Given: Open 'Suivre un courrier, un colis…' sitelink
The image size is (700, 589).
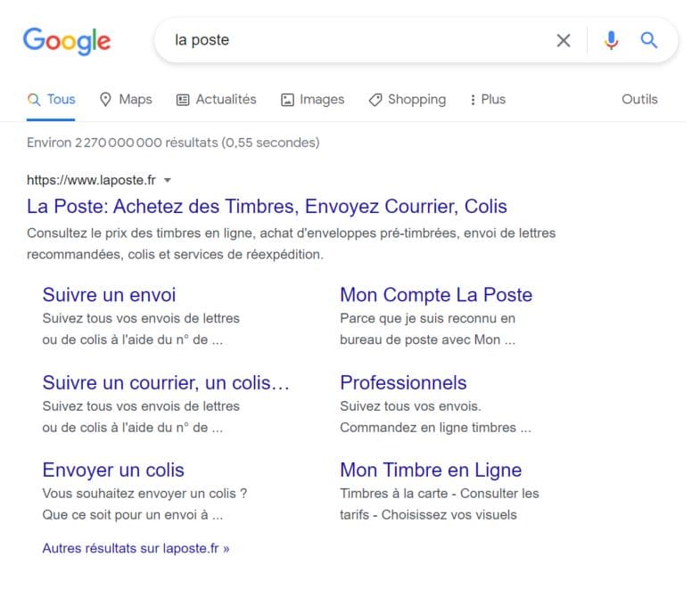Looking at the screenshot, I should [166, 383].
